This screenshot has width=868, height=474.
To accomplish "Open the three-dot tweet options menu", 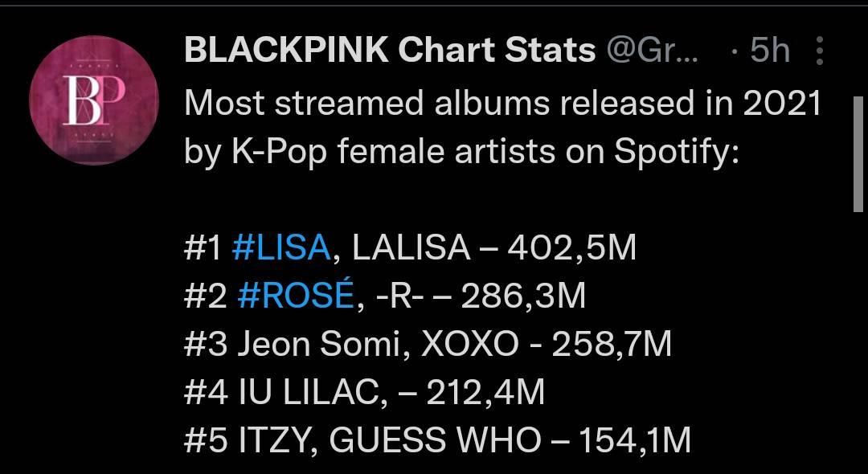I will [820, 51].
